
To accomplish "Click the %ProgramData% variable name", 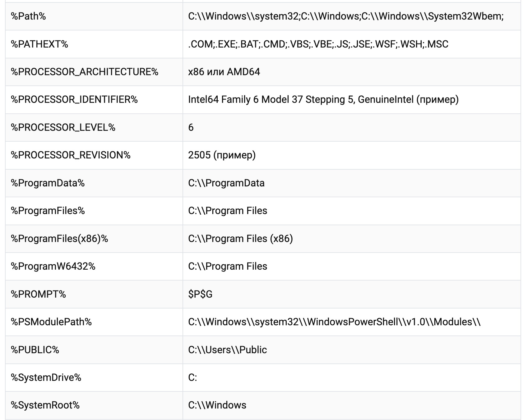I will (x=48, y=183).
